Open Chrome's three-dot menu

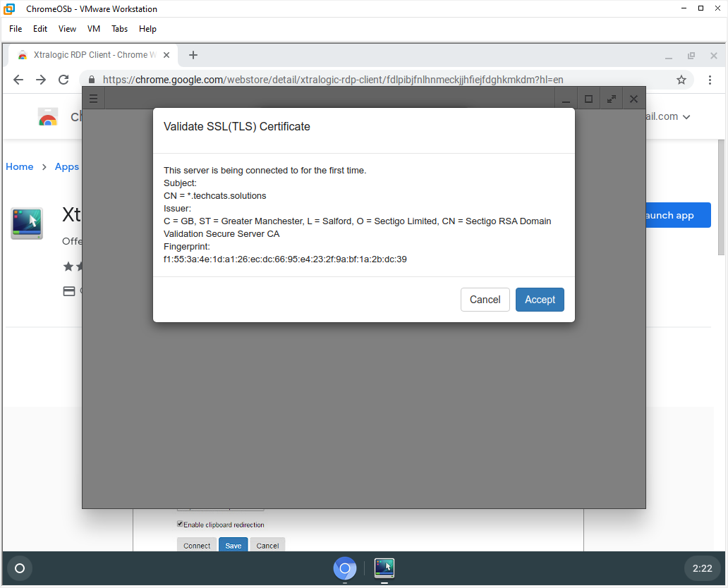tap(710, 80)
